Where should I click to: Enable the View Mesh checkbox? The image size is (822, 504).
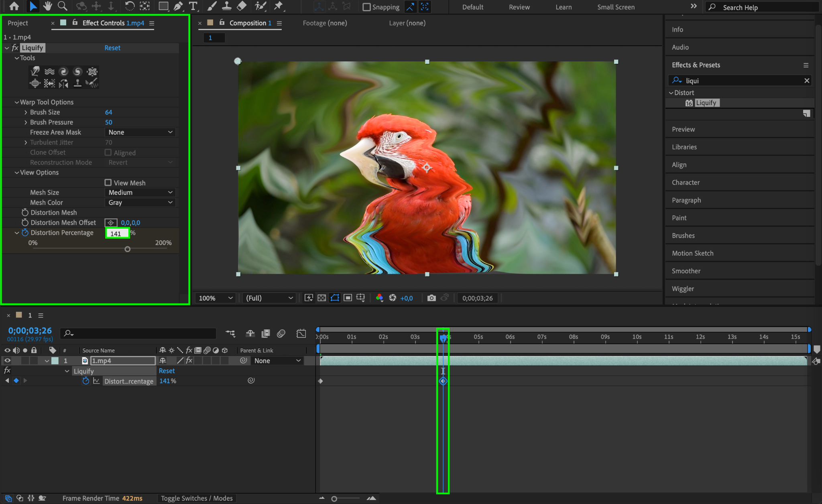[x=108, y=183]
